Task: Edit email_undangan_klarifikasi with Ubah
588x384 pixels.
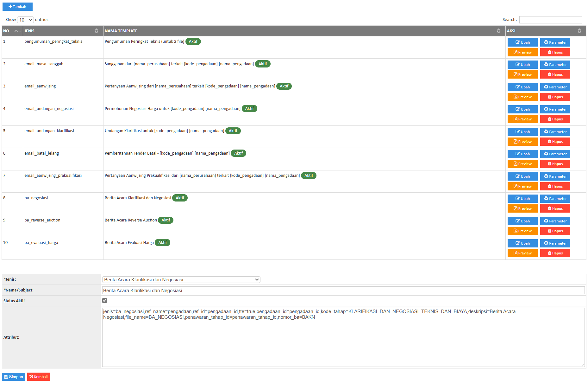Action: tap(522, 132)
